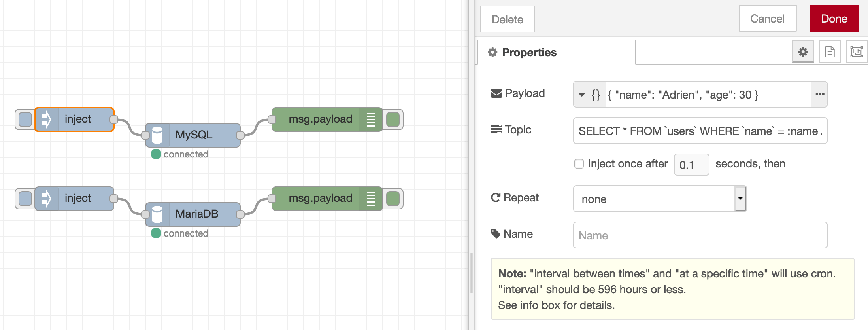Screen dimensions: 868x330
Task: Open node properties gear icon
Action: pos(803,52)
